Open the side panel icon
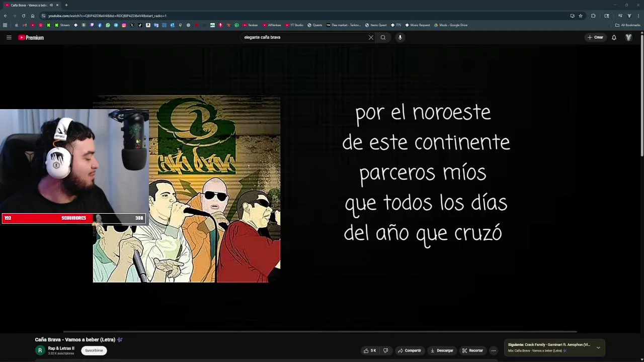 [607, 16]
